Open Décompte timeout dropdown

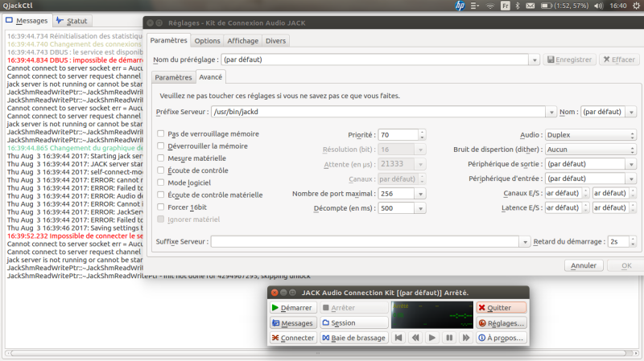tap(420, 208)
